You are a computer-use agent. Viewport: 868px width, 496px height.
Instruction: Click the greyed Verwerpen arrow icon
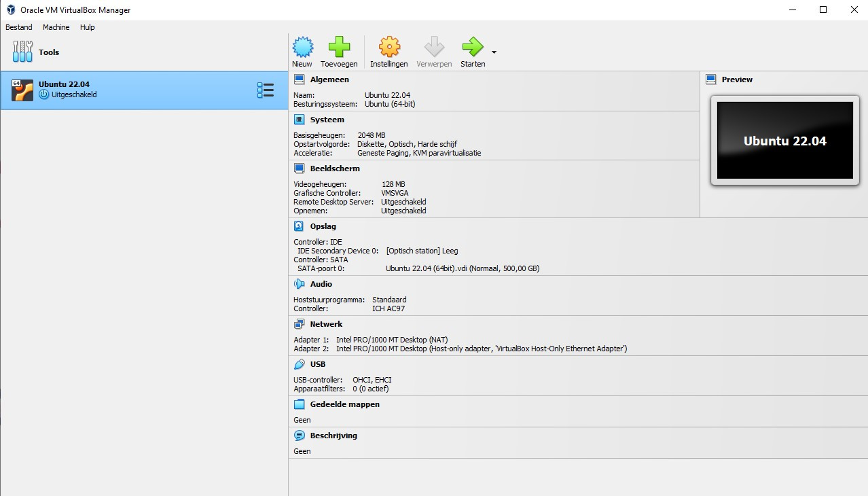click(434, 47)
